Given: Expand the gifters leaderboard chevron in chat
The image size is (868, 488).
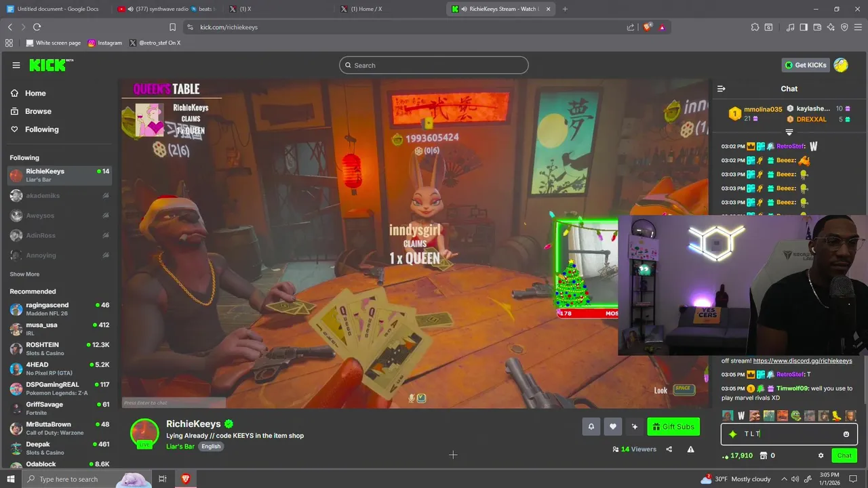Looking at the screenshot, I should click(x=789, y=131).
